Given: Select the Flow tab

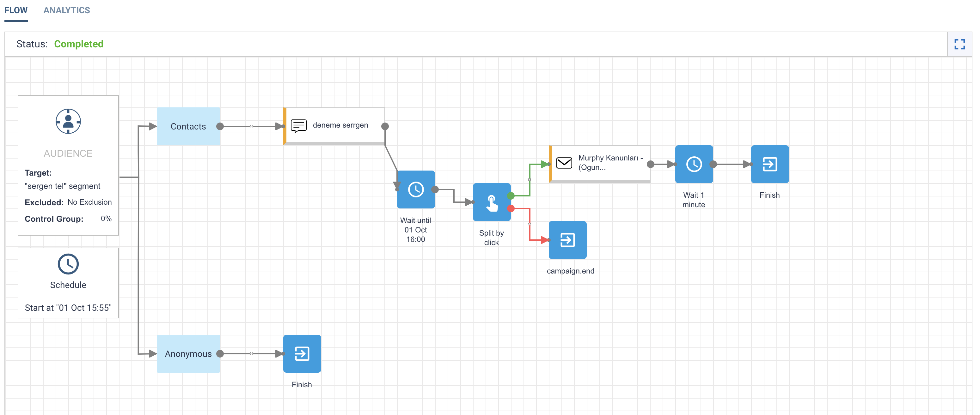Looking at the screenshot, I should [x=16, y=10].
